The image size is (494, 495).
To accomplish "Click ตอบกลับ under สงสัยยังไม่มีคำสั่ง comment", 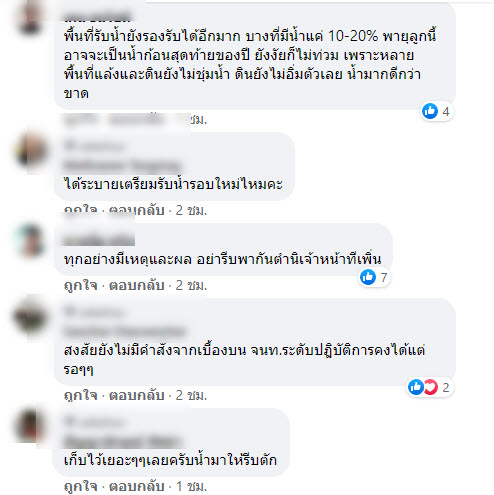I will tap(137, 395).
